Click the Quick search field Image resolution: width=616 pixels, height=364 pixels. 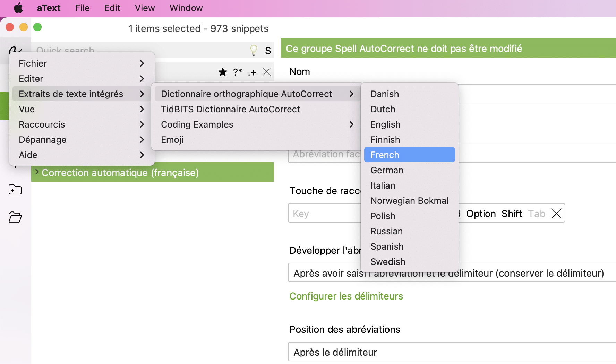[139, 50]
